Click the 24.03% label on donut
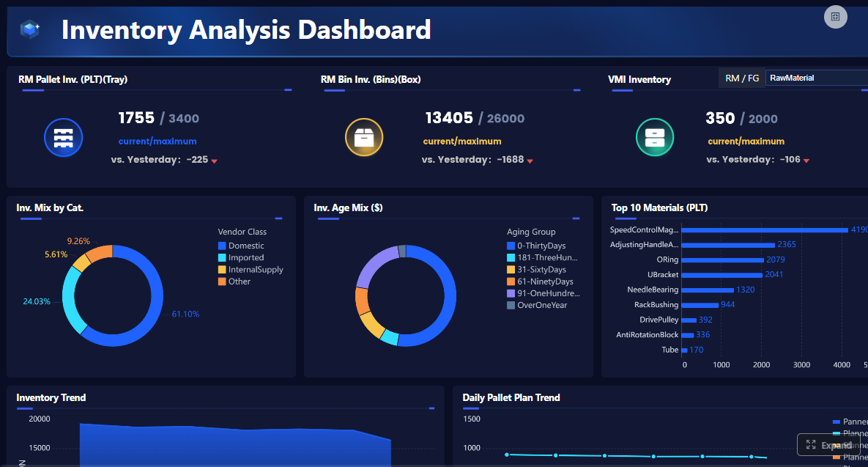Screen dimensions: 868x467 coord(37,301)
